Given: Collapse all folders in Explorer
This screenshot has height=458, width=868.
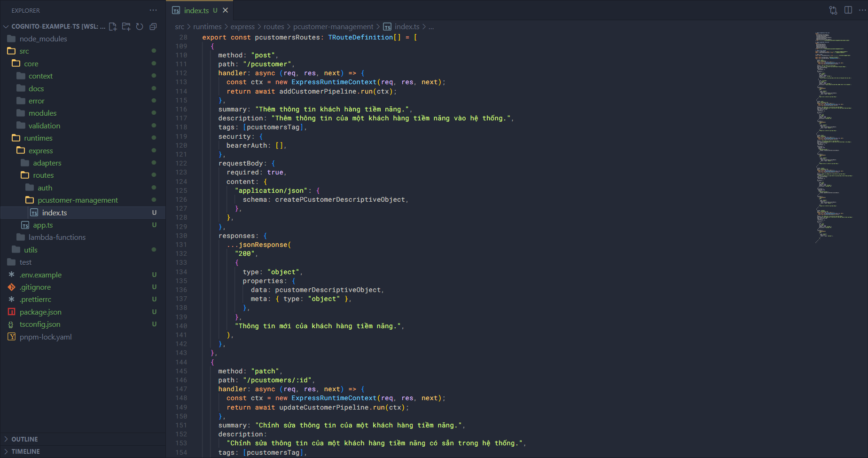Looking at the screenshot, I should pos(153,27).
